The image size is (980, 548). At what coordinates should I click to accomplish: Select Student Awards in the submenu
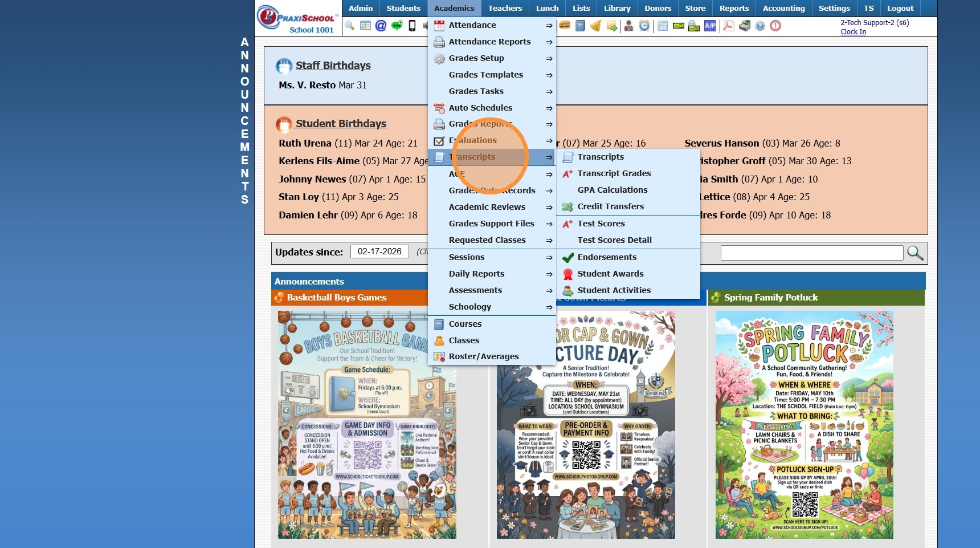pyautogui.click(x=628, y=274)
